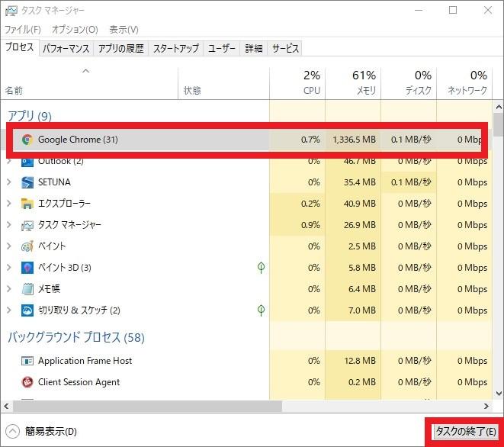
Task: Minimize the Task Manager window
Action: point(419,10)
